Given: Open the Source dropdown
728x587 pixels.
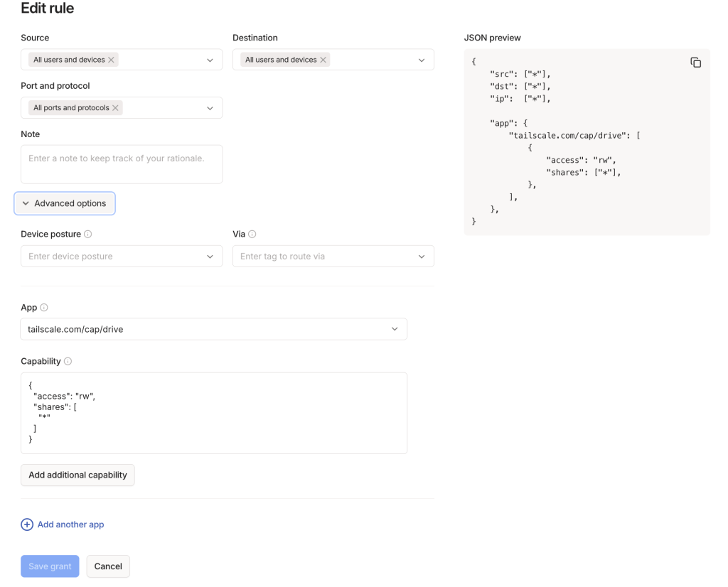Looking at the screenshot, I should (x=210, y=60).
